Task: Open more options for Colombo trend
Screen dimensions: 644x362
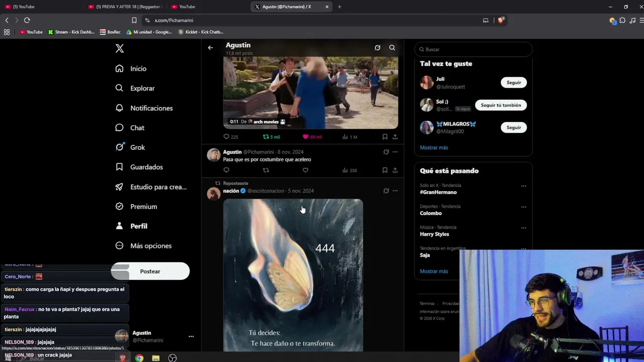Action: point(523,207)
